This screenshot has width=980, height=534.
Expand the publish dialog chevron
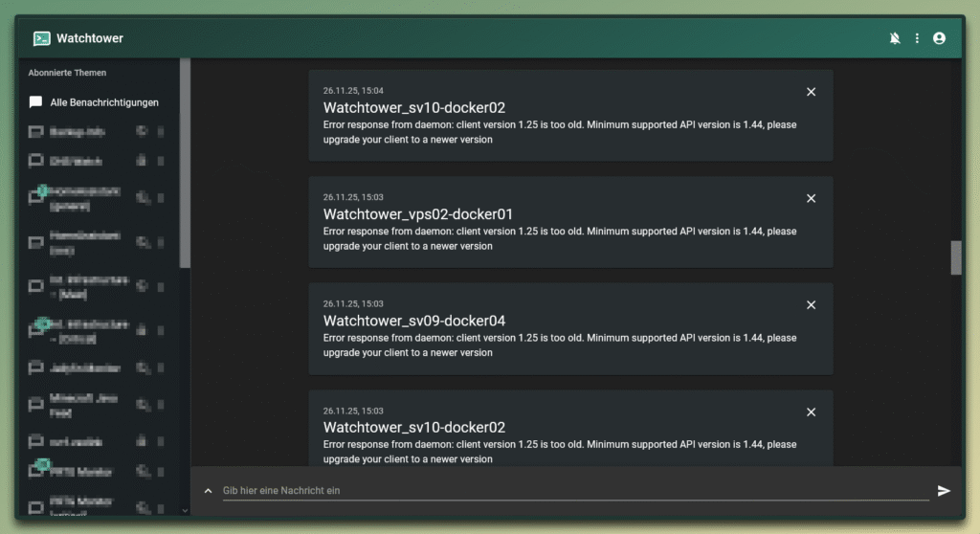click(x=208, y=491)
